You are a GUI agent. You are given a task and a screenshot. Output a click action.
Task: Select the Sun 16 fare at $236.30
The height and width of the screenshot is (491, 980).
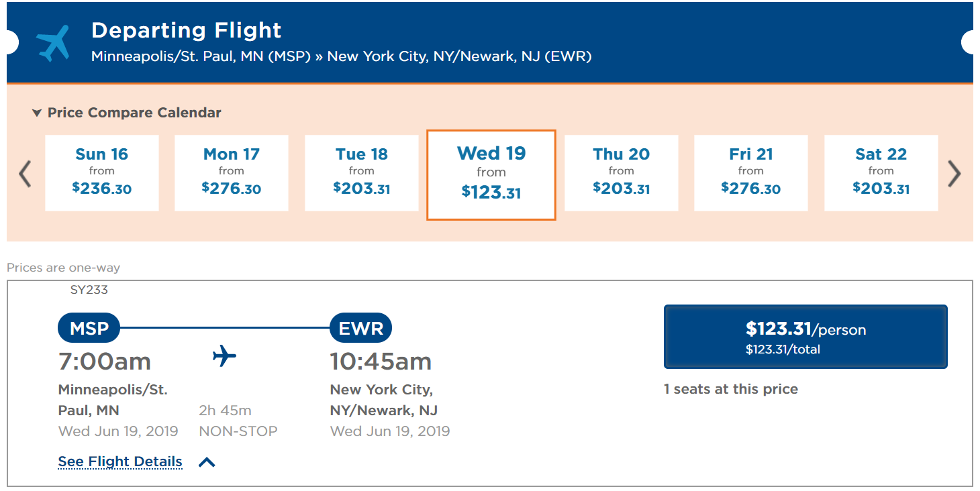coord(102,173)
